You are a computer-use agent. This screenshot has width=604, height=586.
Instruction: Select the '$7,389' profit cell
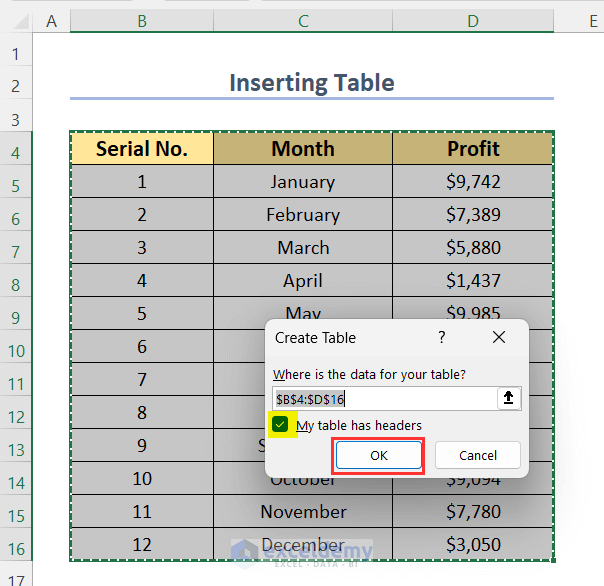pyautogui.click(x=473, y=215)
